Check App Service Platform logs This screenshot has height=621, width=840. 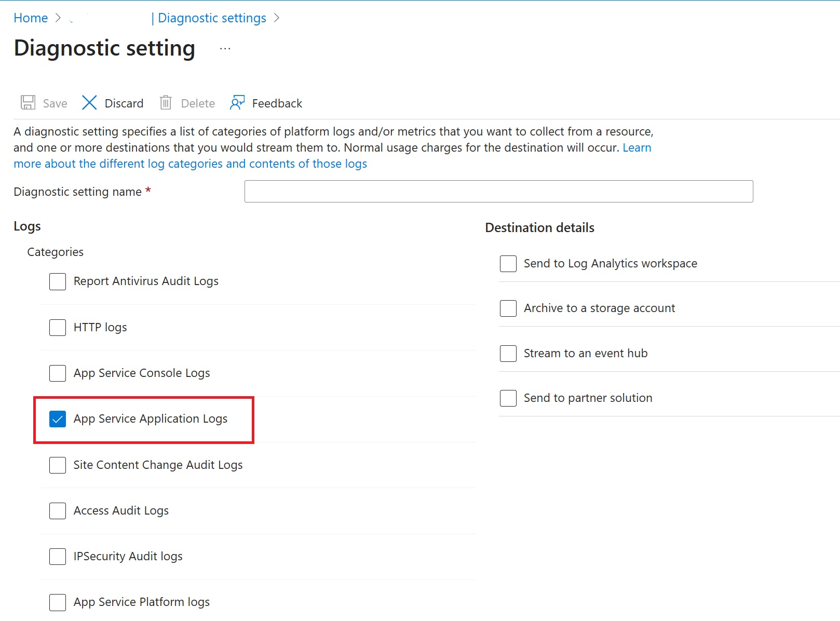pyautogui.click(x=57, y=602)
